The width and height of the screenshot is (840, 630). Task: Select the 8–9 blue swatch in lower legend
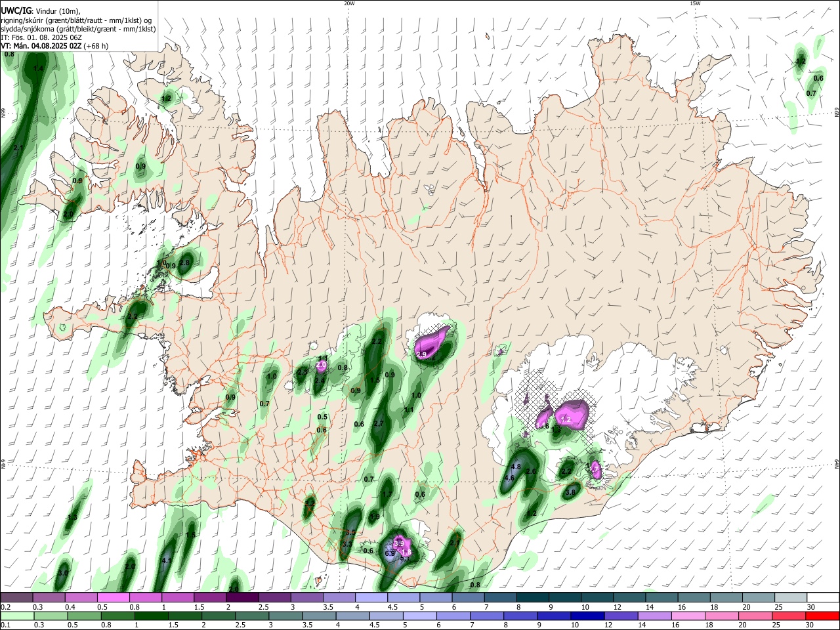pyautogui.click(x=520, y=616)
